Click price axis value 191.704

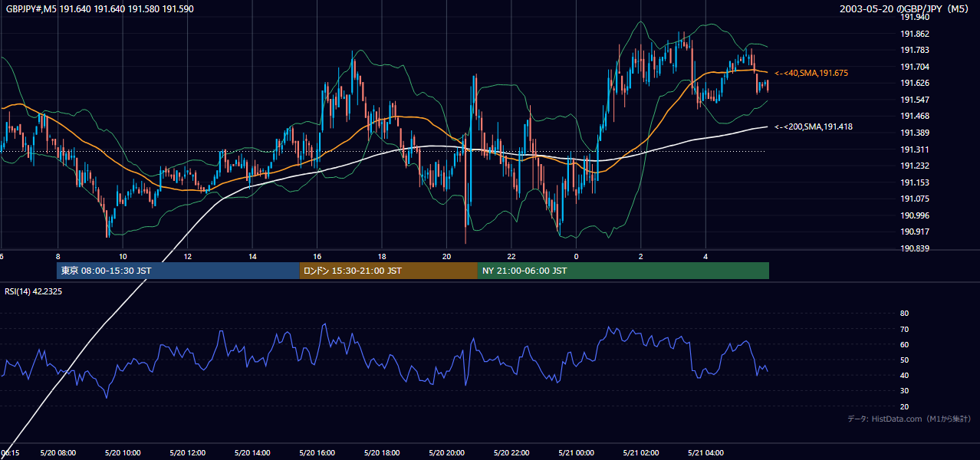tap(915, 67)
